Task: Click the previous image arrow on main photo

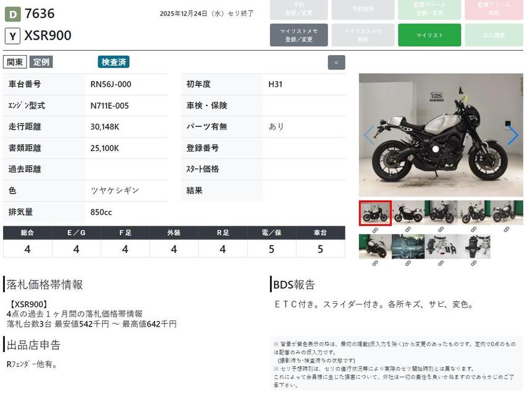Action: coord(369,135)
